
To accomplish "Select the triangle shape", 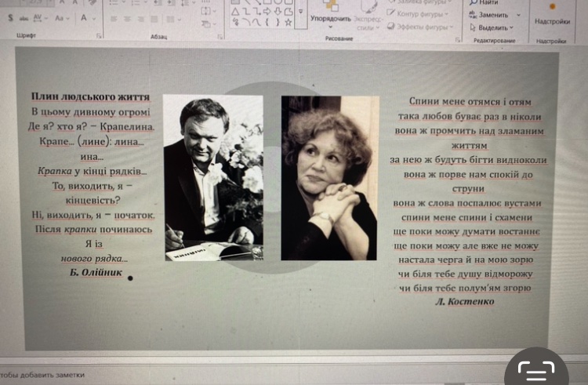I will pyautogui.click(x=235, y=12).
